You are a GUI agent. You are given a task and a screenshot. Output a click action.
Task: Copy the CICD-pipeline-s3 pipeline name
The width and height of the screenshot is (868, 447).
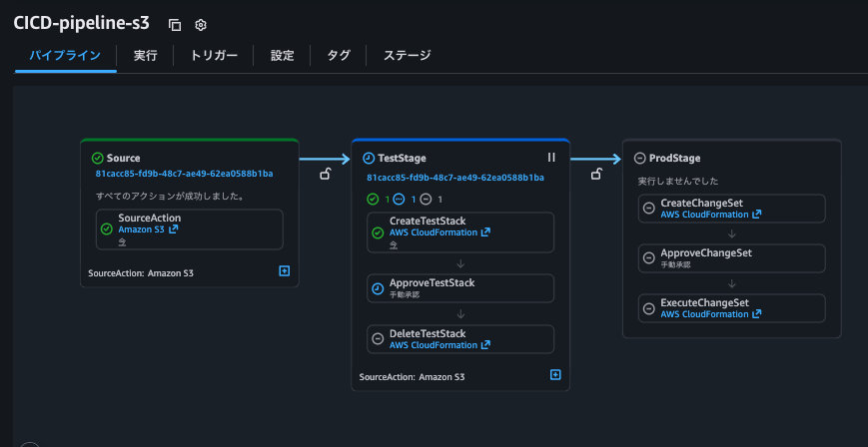[x=175, y=24]
